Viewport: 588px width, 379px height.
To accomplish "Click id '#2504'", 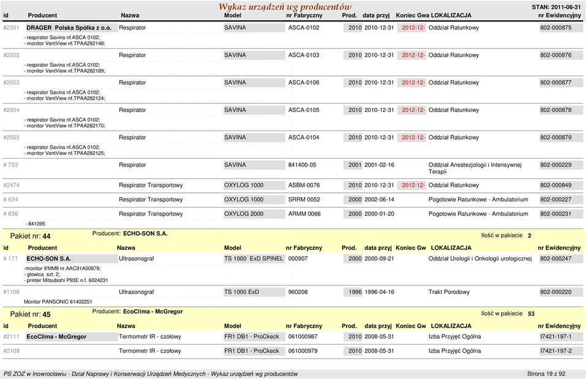I will point(11,110).
